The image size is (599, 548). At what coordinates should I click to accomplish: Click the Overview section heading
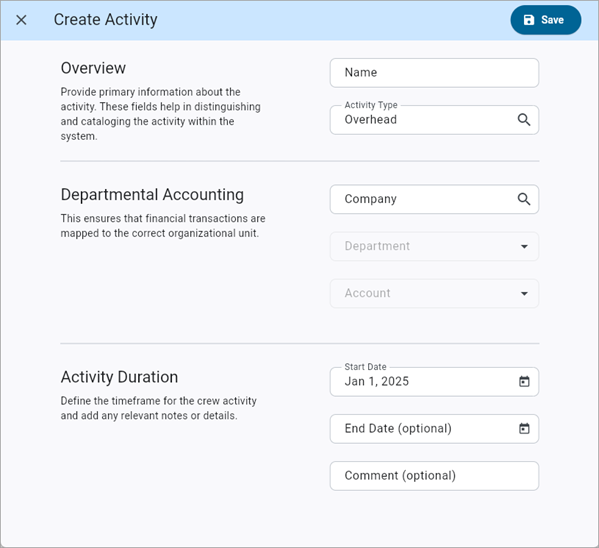93,68
